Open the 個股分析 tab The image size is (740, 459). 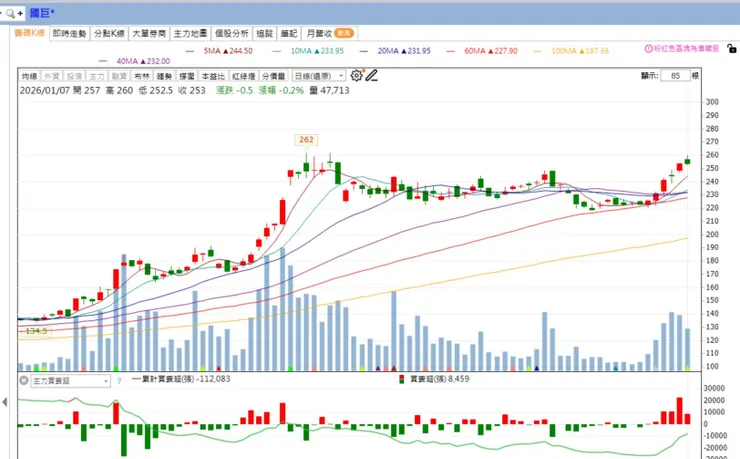[231, 33]
